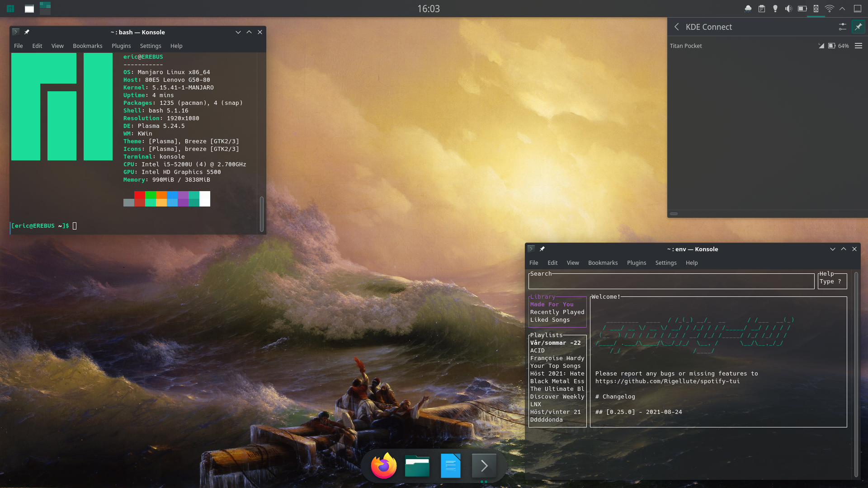
Task: Open the Manjaro application launcher
Action: click(x=10, y=9)
